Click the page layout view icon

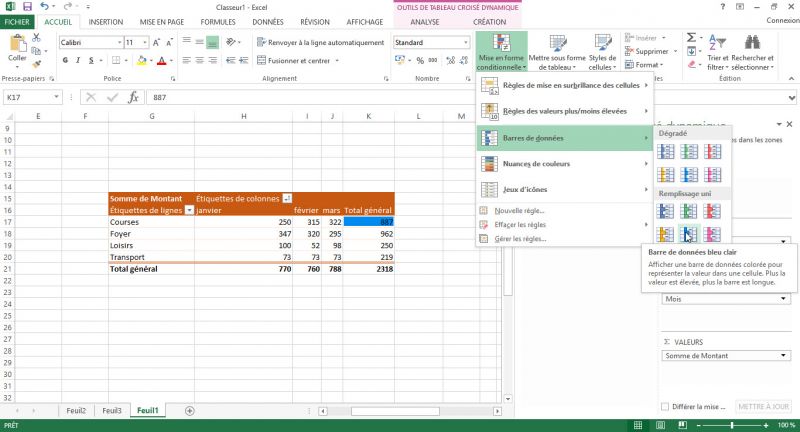660,425
